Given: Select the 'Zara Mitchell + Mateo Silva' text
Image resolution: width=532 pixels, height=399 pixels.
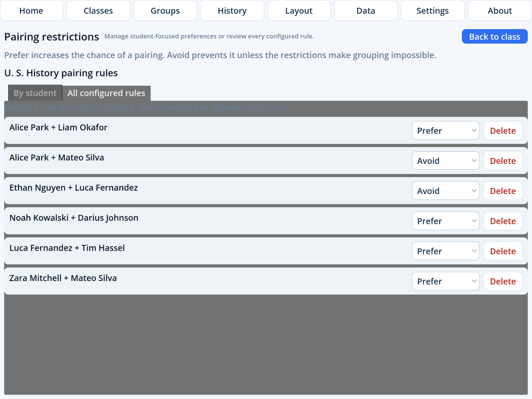Looking at the screenshot, I should (63, 278).
